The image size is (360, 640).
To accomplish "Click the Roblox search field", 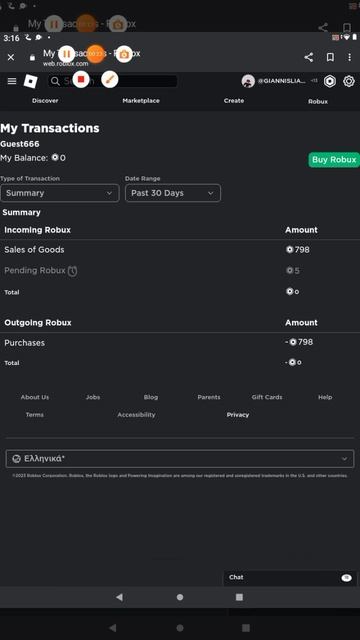I will click(x=113, y=81).
